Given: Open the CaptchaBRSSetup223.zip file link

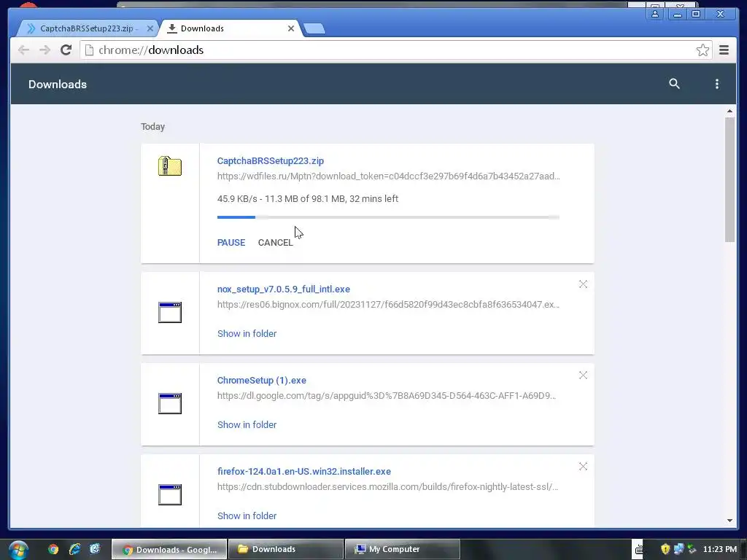Looking at the screenshot, I should click(270, 161).
